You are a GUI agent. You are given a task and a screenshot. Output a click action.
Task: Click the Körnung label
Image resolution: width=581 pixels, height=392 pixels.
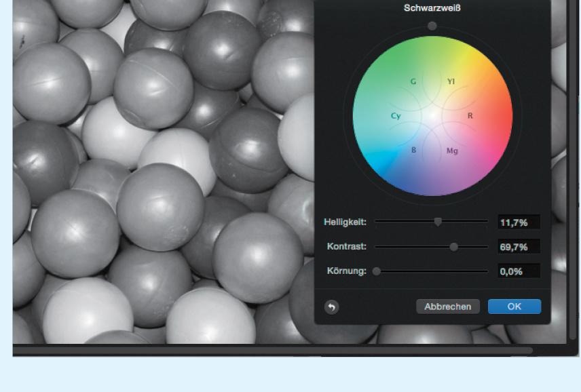pos(346,271)
